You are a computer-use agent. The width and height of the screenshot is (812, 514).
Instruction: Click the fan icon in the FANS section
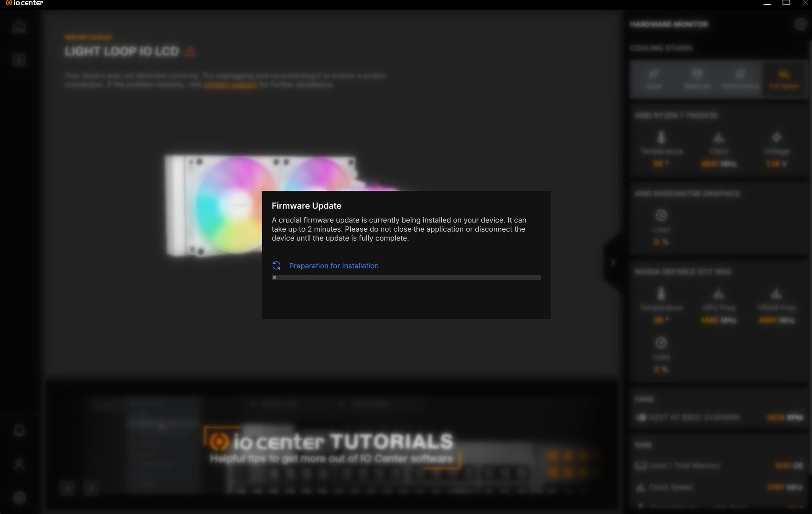click(641, 417)
